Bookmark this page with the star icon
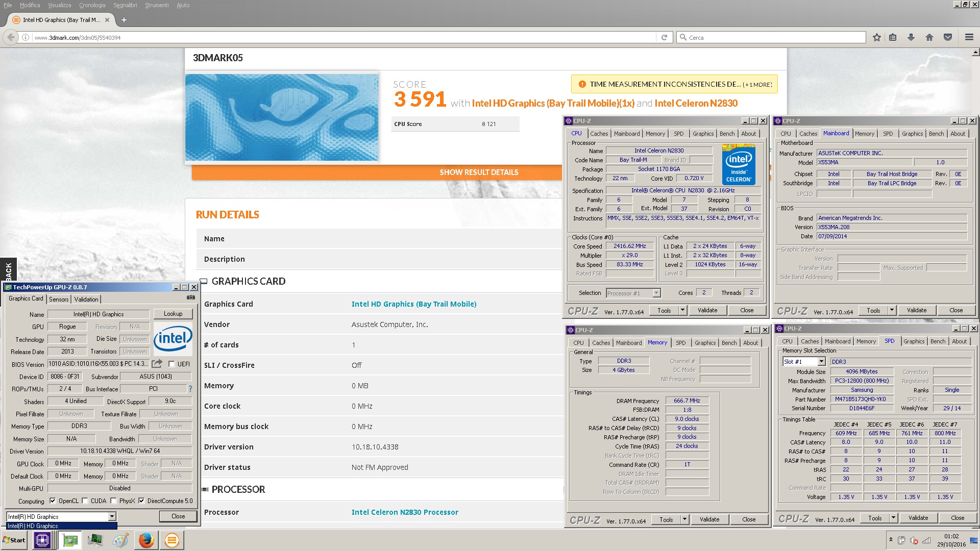The height and width of the screenshot is (551, 980). click(877, 37)
